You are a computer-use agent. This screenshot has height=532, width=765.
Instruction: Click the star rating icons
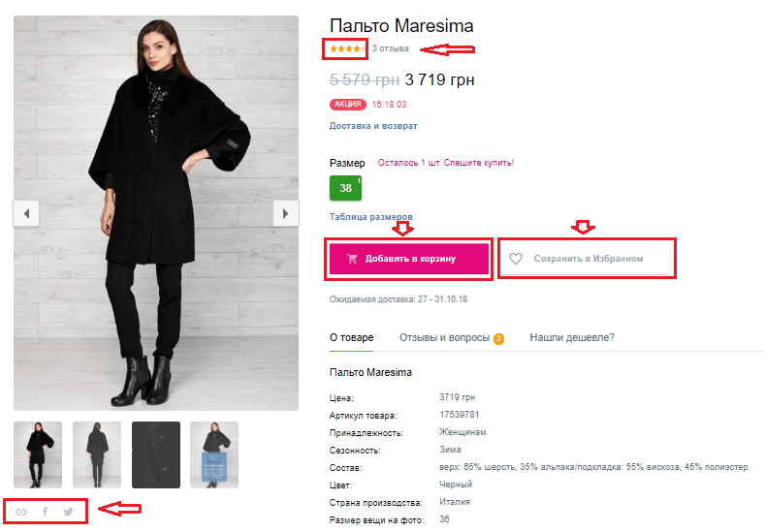tap(345, 48)
